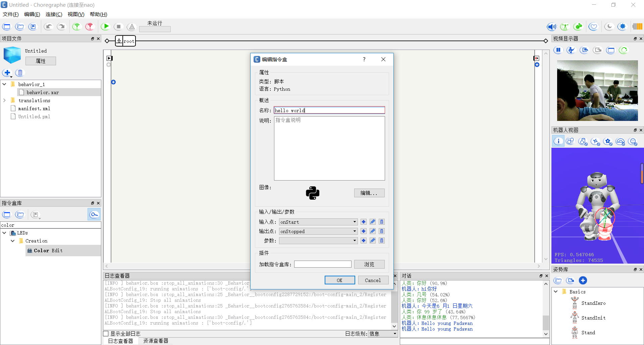Click the hello world name input field
The image size is (644, 345).
[x=329, y=110]
